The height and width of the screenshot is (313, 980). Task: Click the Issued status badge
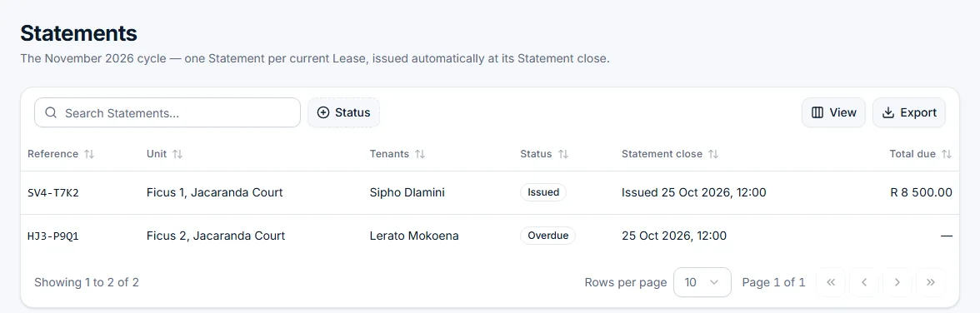pos(543,192)
